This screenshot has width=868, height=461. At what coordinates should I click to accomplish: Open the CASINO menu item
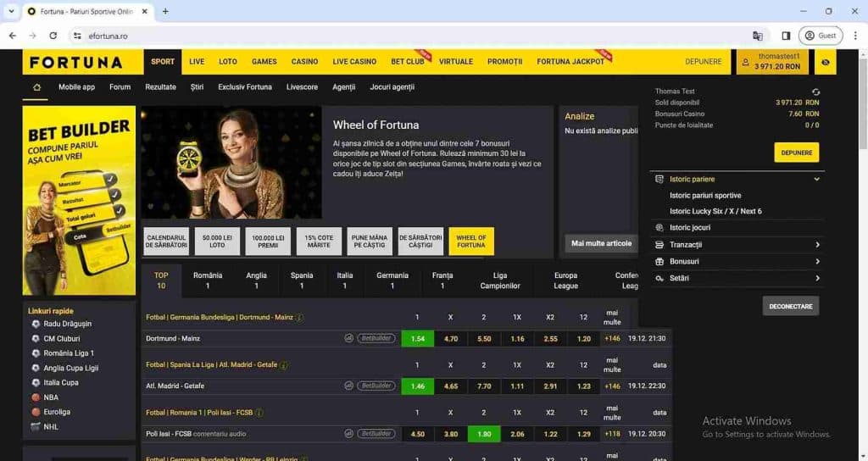[304, 62]
